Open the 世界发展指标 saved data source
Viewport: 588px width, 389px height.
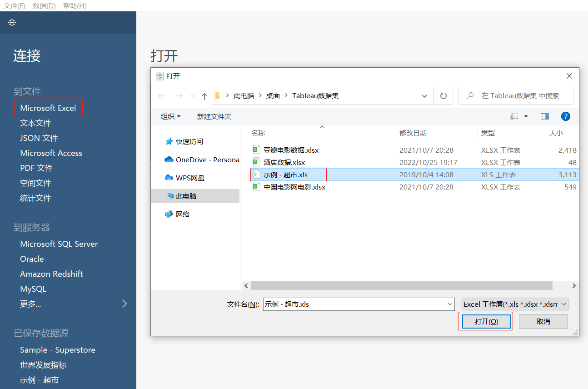coord(43,365)
